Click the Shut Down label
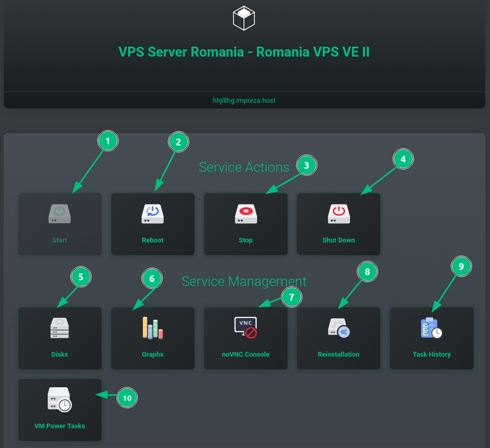Viewport: 490px width, 448px height. point(339,240)
